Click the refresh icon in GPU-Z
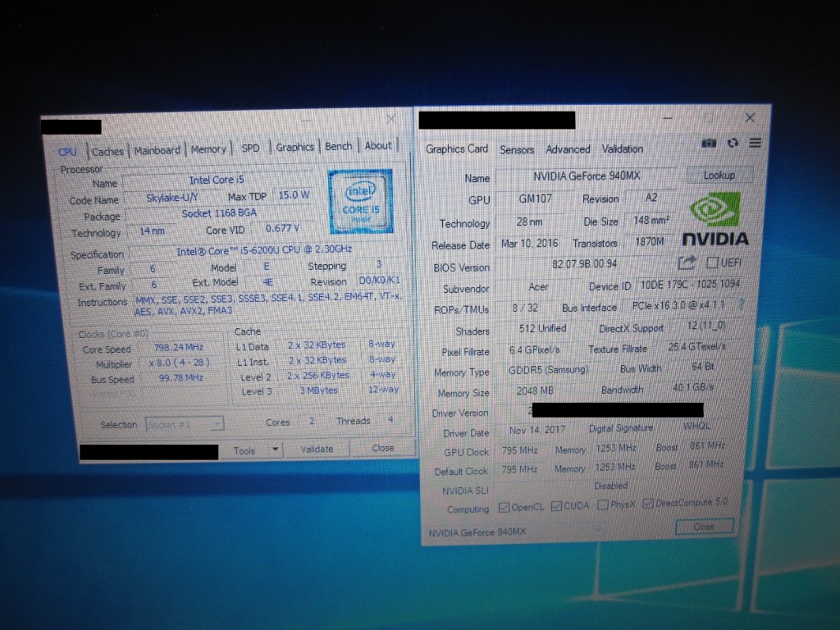Image resolution: width=840 pixels, height=630 pixels. coord(732,143)
